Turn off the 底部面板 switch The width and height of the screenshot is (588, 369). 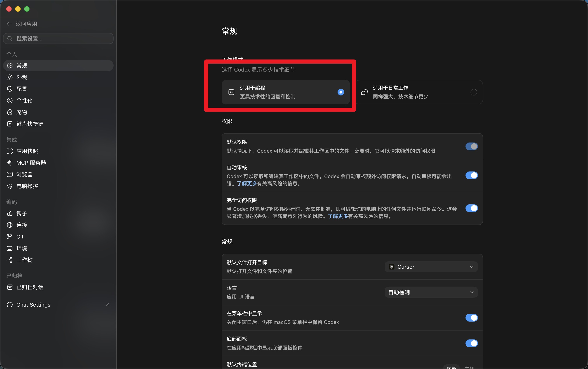click(471, 343)
